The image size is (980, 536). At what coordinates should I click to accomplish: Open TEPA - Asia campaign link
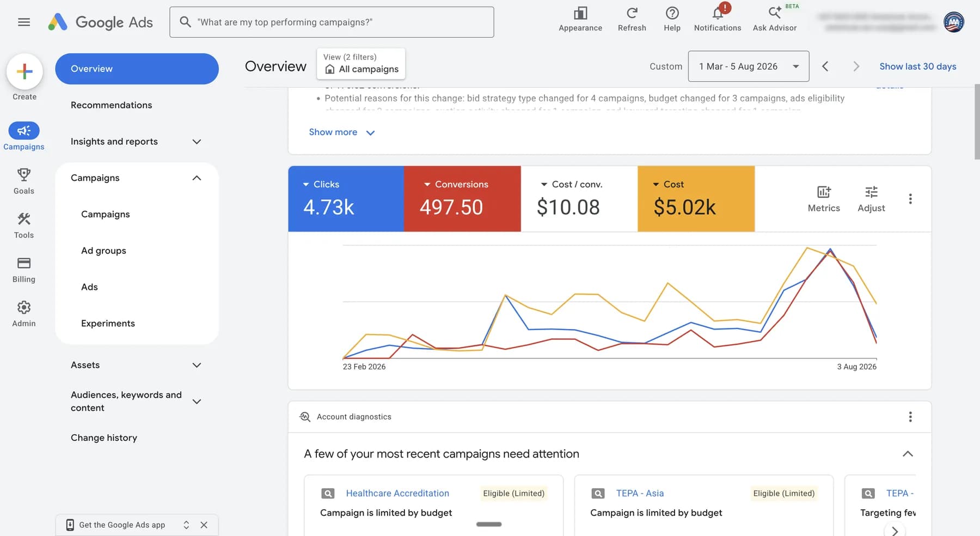point(640,494)
